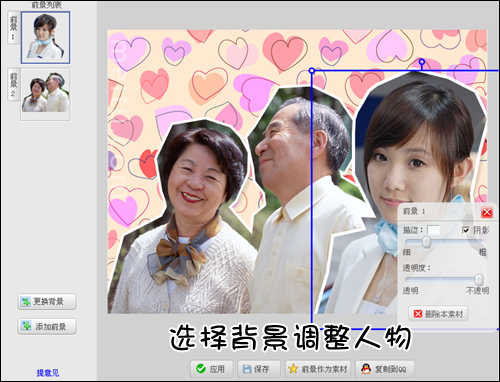Open the 描边 stroke color swatch
The width and height of the screenshot is (500, 382).
pyautogui.click(x=433, y=230)
